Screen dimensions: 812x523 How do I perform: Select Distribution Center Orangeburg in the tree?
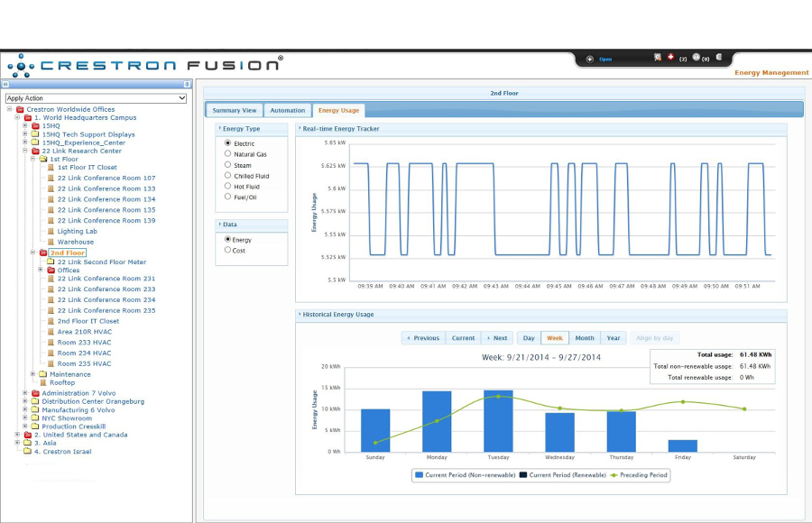(x=93, y=401)
